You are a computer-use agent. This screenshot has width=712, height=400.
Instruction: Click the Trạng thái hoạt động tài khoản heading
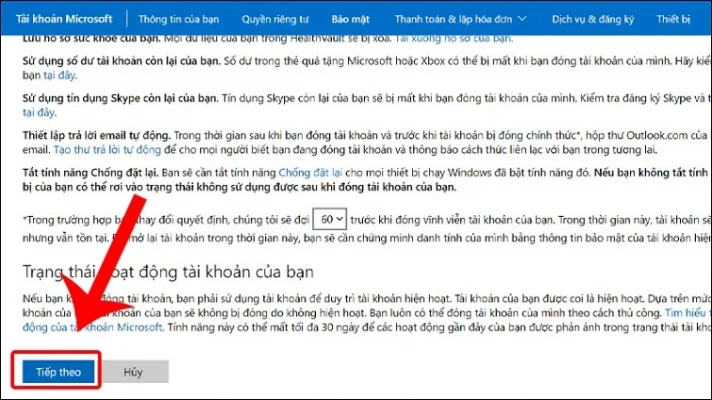click(x=163, y=273)
